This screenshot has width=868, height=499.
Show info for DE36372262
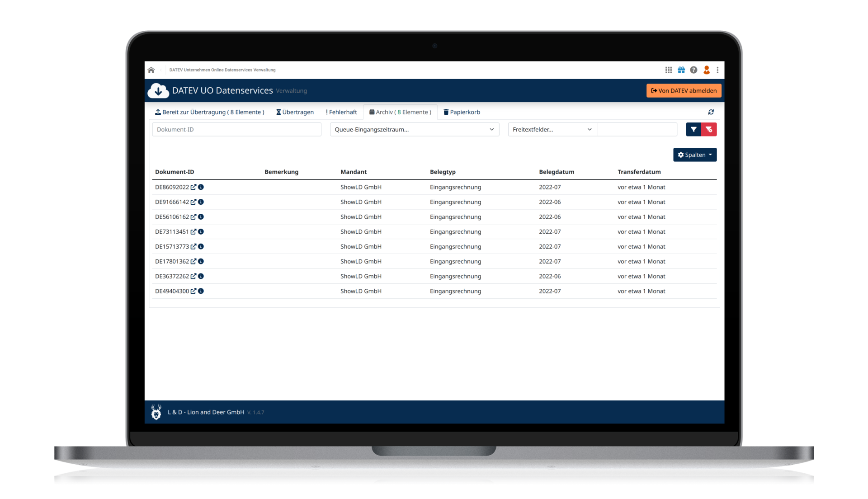pyautogui.click(x=201, y=276)
